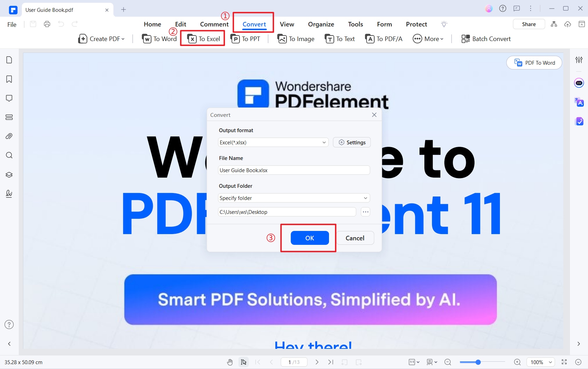588x369 pixels.
Task: Collapse the left sidebar arrow
Action: point(9,344)
